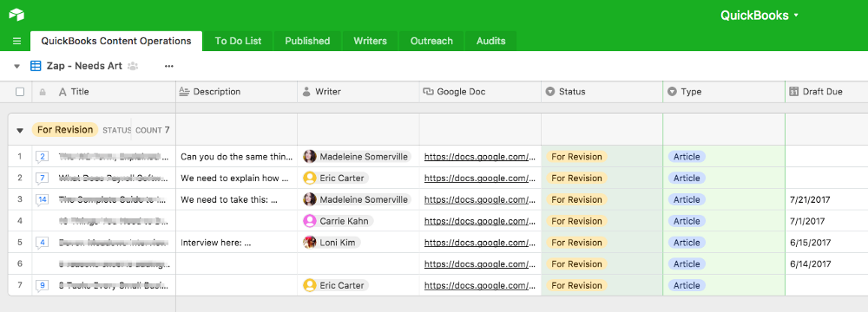Click Article type tag in row 3

click(x=687, y=199)
